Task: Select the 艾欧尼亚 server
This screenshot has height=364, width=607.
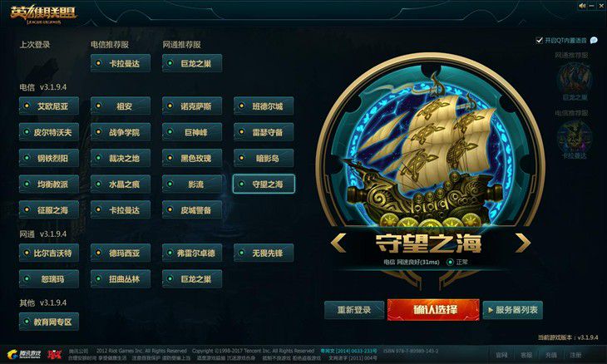Action: (x=49, y=106)
